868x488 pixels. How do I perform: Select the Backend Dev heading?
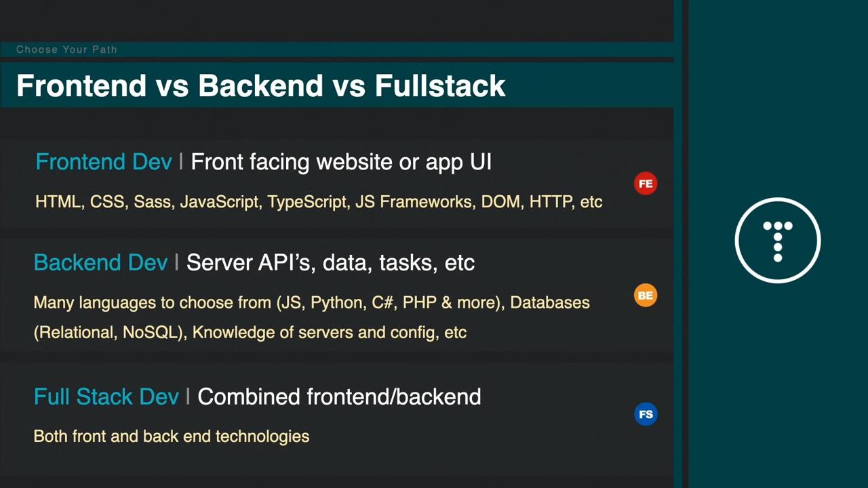click(100, 263)
